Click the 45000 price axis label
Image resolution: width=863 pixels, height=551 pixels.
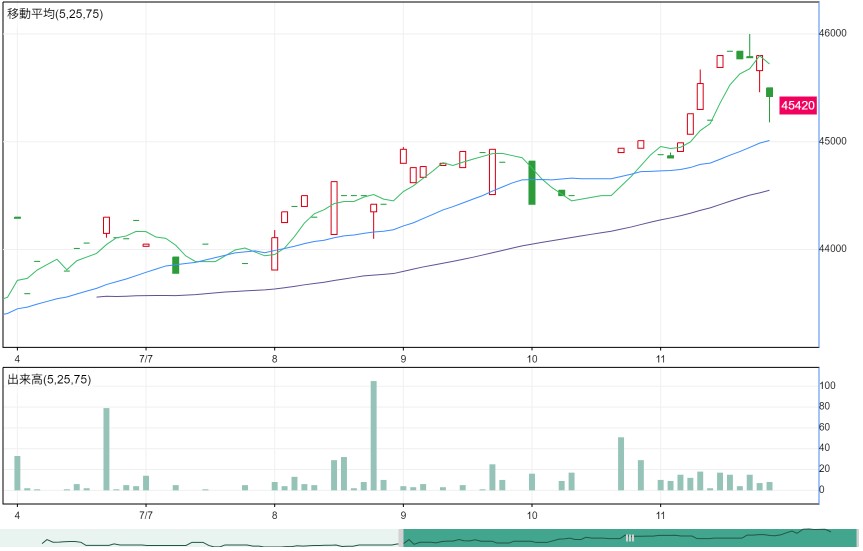833,141
